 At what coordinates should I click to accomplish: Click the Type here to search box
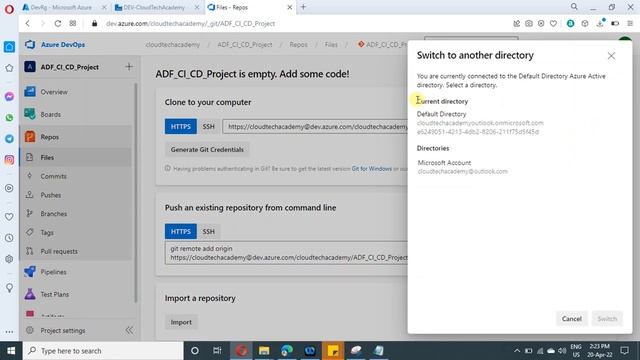103,351
